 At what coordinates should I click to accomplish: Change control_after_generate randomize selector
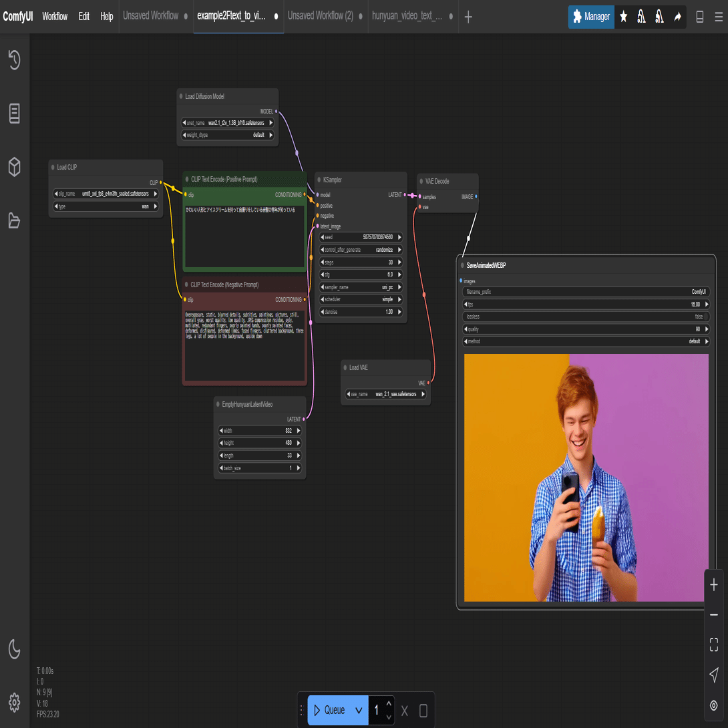coord(361,250)
